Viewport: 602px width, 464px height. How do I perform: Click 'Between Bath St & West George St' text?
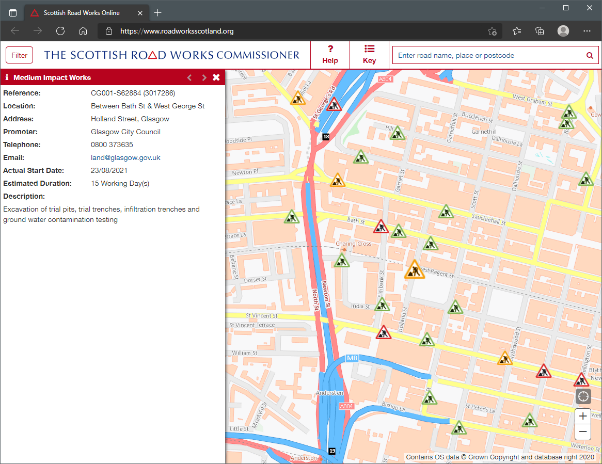coord(147,106)
